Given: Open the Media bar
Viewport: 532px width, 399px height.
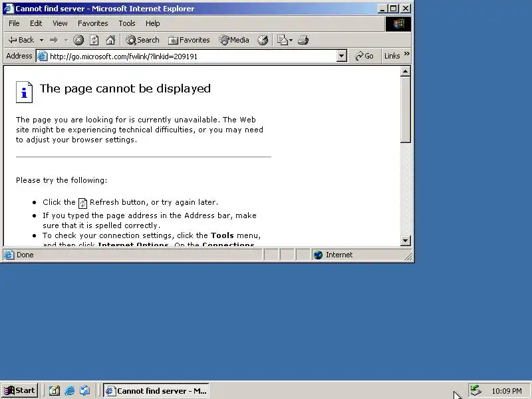Looking at the screenshot, I should click(234, 40).
